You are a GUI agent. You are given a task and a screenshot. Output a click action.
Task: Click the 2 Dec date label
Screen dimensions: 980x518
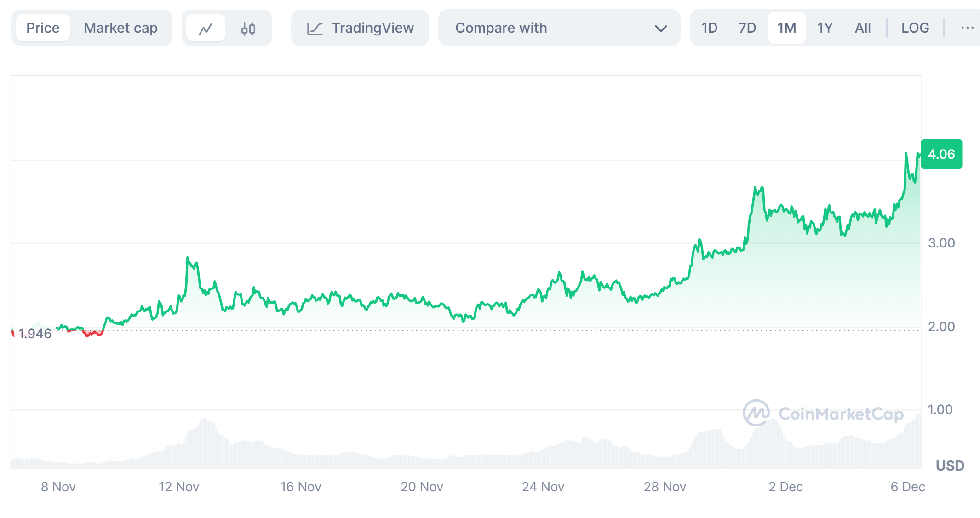pyautogui.click(x=785, y=487)
